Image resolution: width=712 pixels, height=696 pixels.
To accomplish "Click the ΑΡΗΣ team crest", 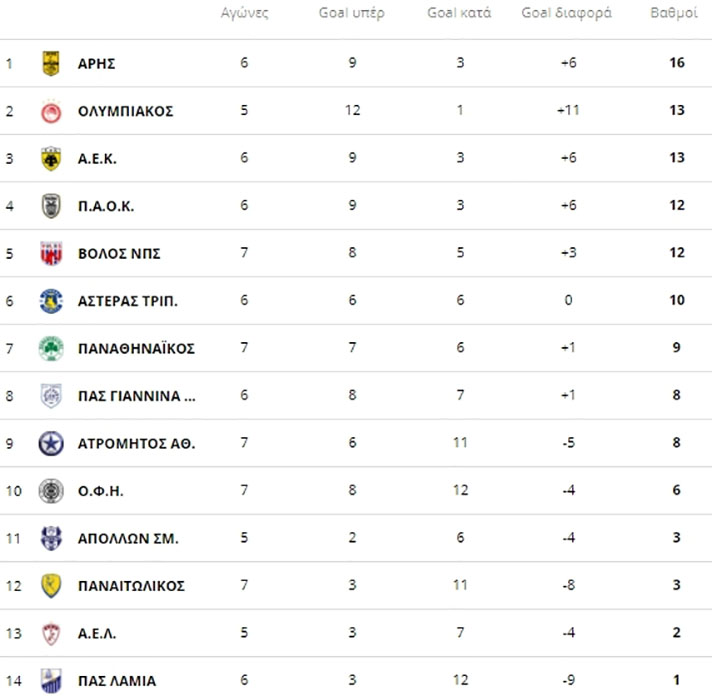I will pyautogui.click(x=51, y=63).
